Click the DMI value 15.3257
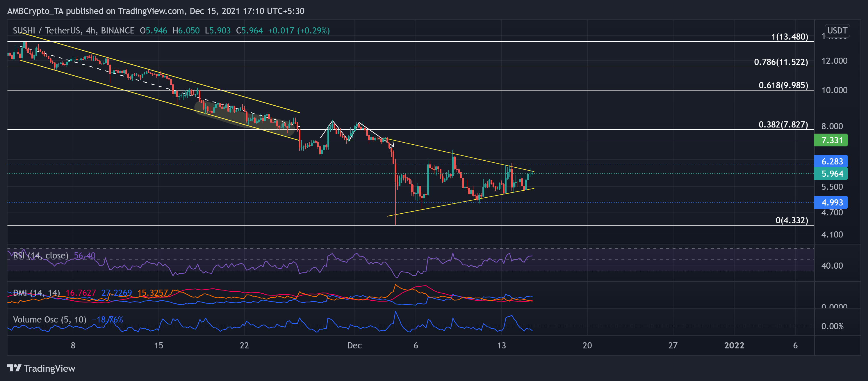The width and height of the screenshot is (868, 381). tap(153, 293)
